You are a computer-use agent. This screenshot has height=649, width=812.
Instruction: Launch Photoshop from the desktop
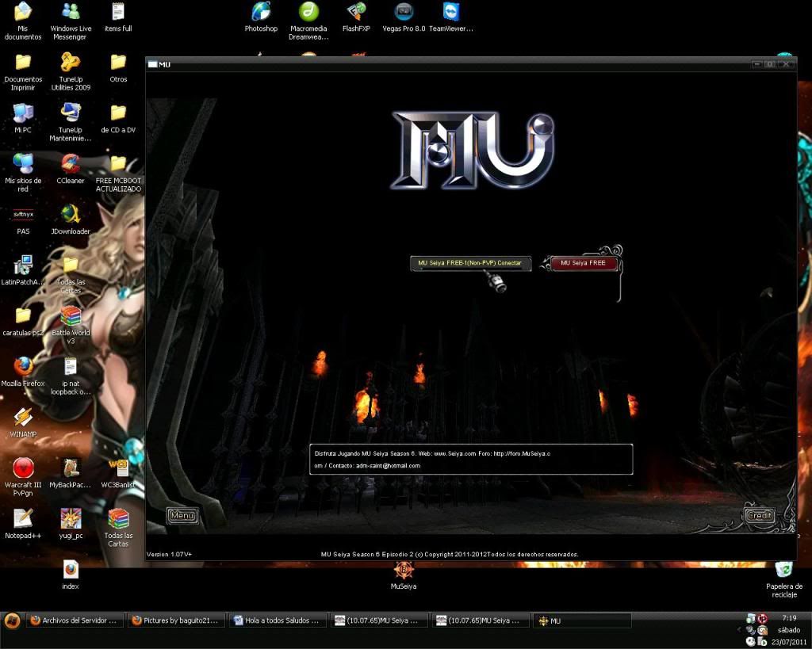point(261,17)
